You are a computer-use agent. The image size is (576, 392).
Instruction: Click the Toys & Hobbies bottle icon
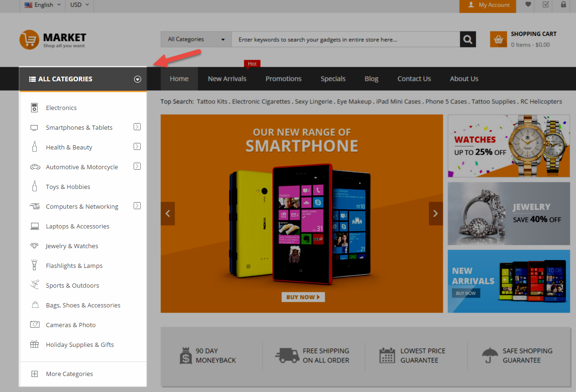(34, 186)
